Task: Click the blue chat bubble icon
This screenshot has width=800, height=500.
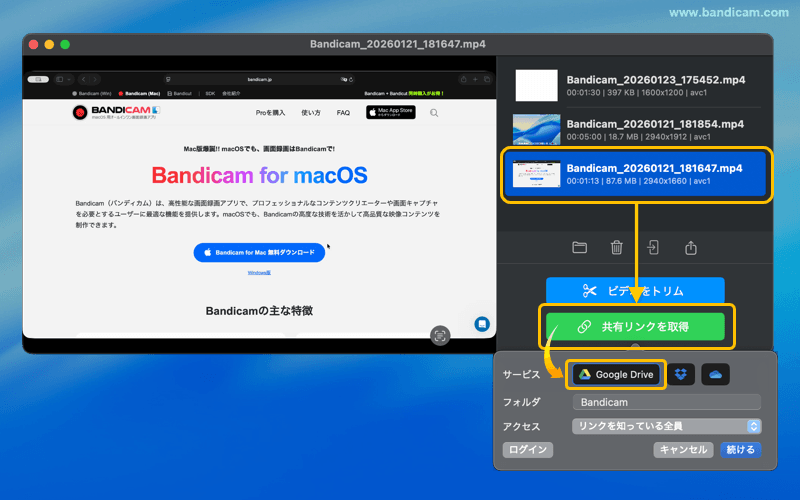Action: [x=482, y=325]
